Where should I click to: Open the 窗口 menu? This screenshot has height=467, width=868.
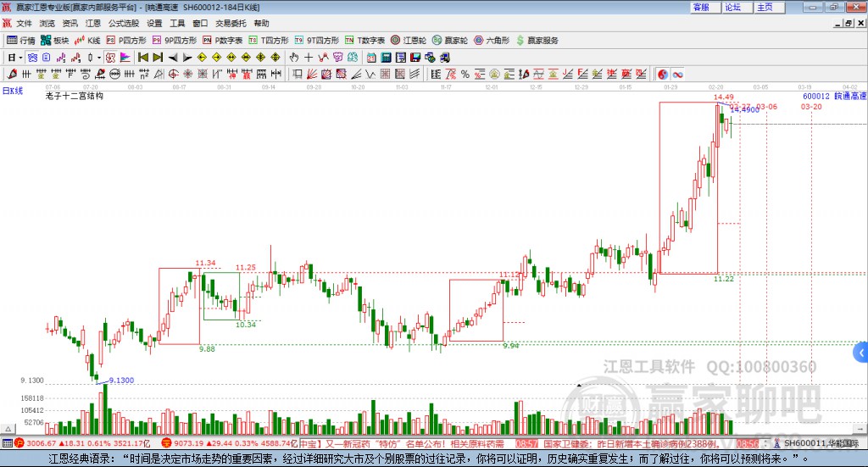200,23
